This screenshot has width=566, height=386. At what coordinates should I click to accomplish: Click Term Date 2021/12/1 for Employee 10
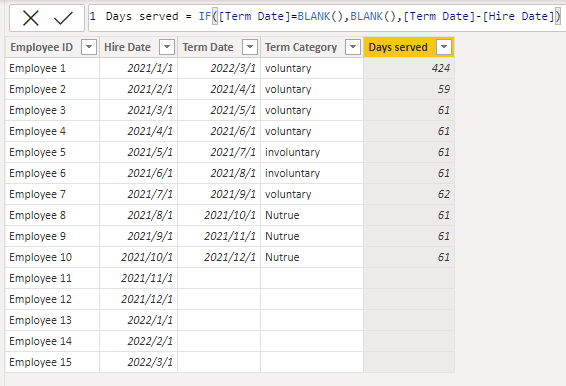click(219, 257)
